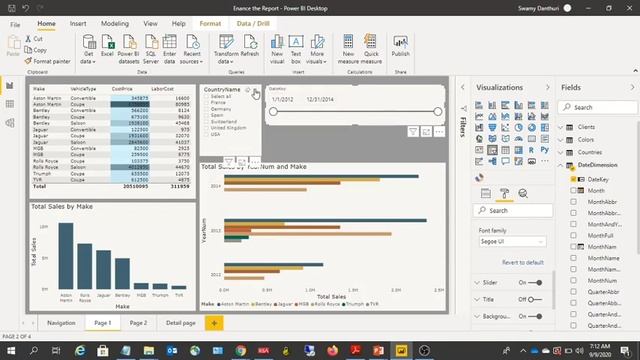Activate Format painter
Image resolution: width=640 pixels, height=360 pixels.
pyautogui.click(x=47, y=61)
